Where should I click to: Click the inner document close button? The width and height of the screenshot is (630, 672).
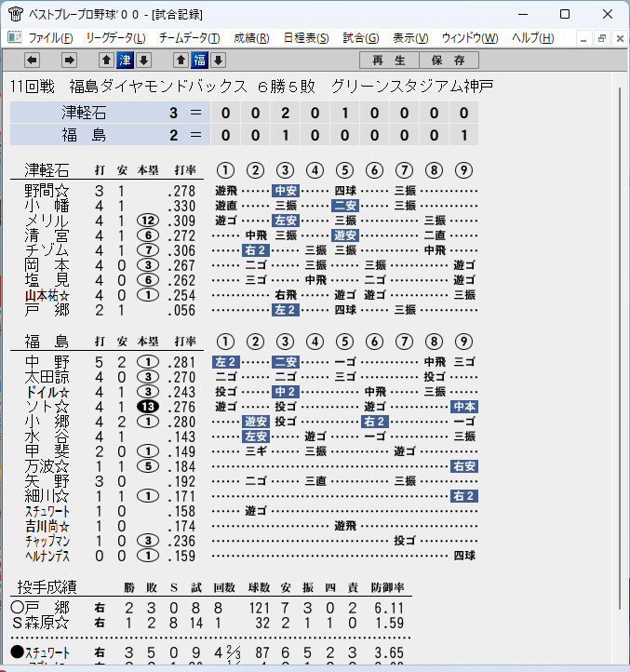(x=620, y=38)
